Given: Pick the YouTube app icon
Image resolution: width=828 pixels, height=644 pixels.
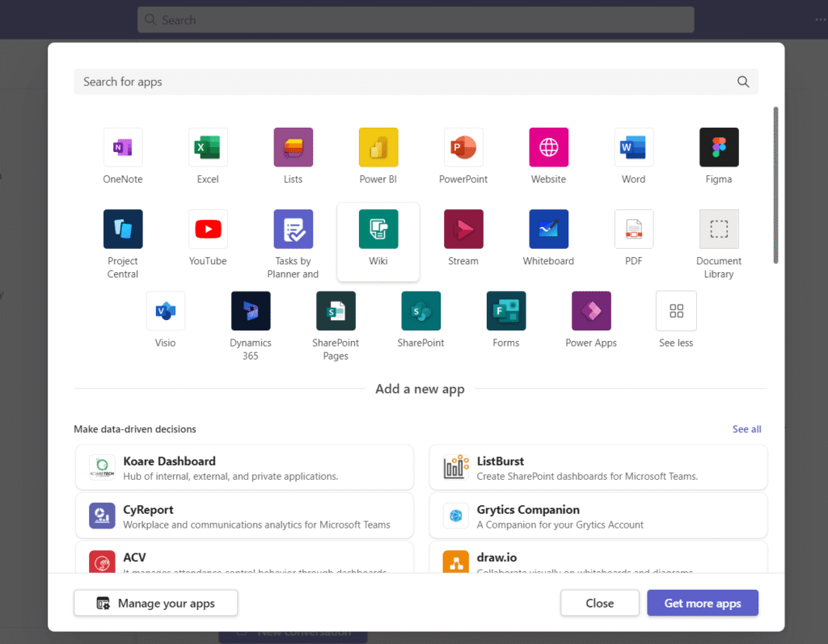Looking at the screenshot, I should [x=208, y=229].
